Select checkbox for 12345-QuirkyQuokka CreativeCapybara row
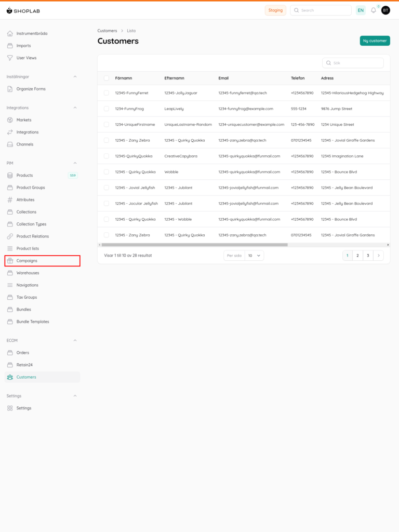This screenshot has width=399, height=532. 107,156
